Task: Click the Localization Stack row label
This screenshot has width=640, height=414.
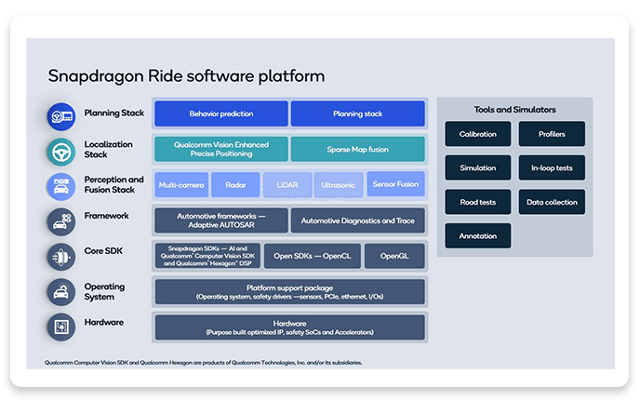Action: click(108, 149)
